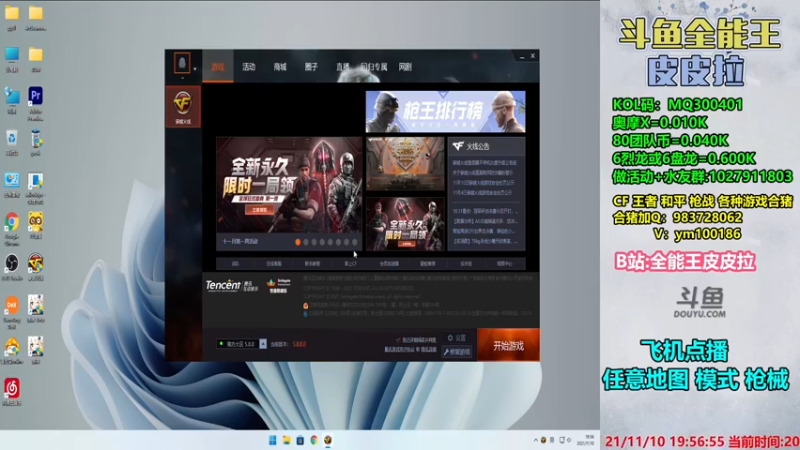
Task: Close the CF launcher window
Action: (532, 56)
